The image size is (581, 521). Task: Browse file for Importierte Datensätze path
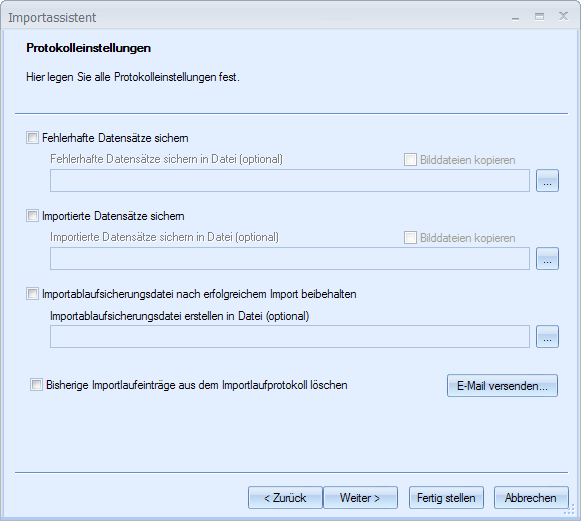547,259
